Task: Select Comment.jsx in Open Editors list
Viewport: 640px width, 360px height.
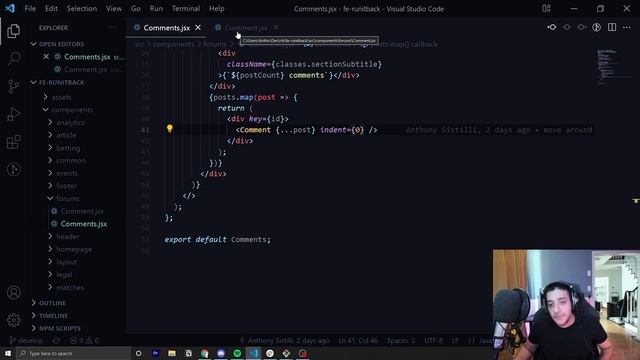Action: [x=85, y=69]
